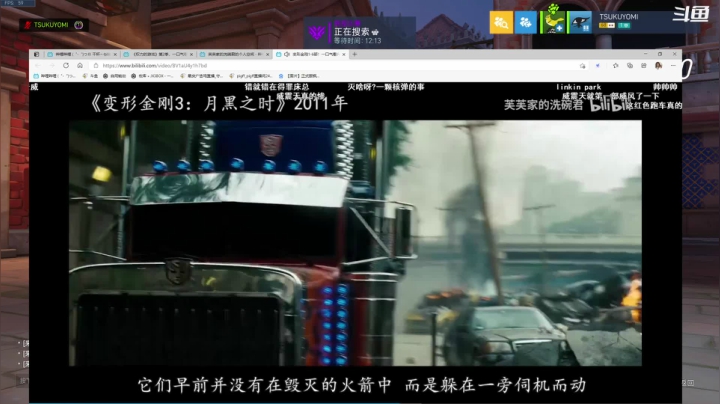The image size is (720, 404).
Task: Click the browser back arrow
Action: click(x=38, y=66)
